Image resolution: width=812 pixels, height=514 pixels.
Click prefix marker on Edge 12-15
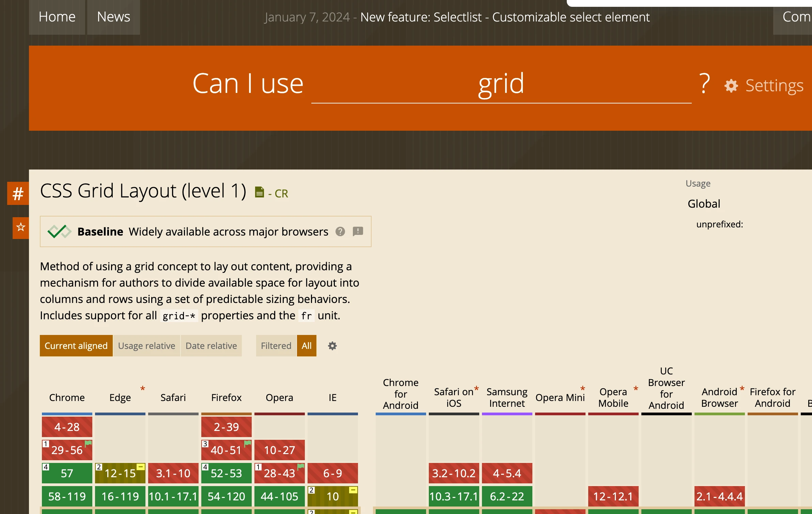[x=141, y=467]
